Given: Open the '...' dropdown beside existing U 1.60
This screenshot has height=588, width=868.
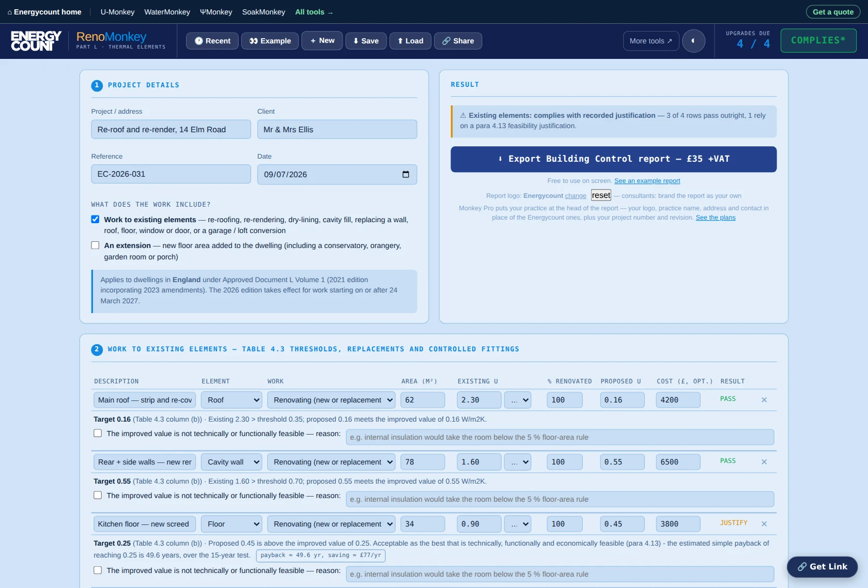Looking at the screenshot, I should [518, 462].
